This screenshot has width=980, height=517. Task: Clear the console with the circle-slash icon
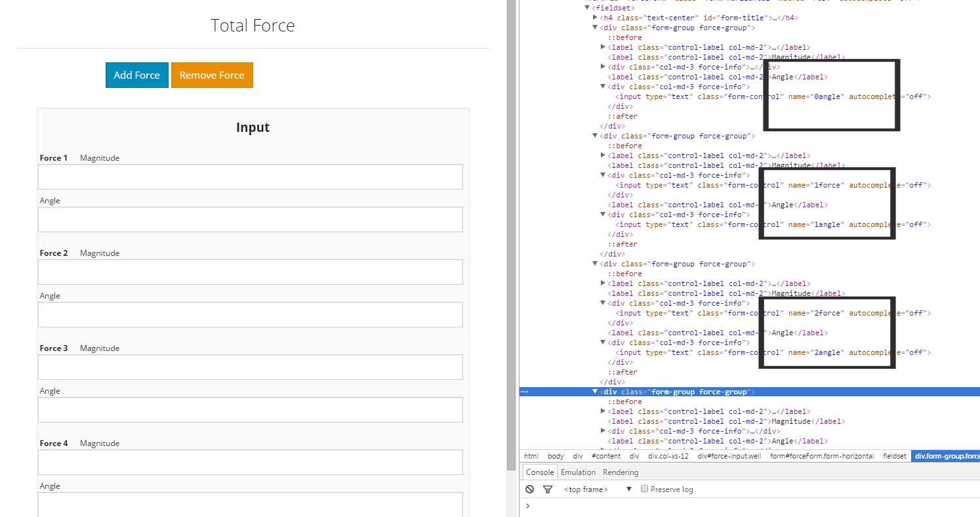click(x=530, y=489)
